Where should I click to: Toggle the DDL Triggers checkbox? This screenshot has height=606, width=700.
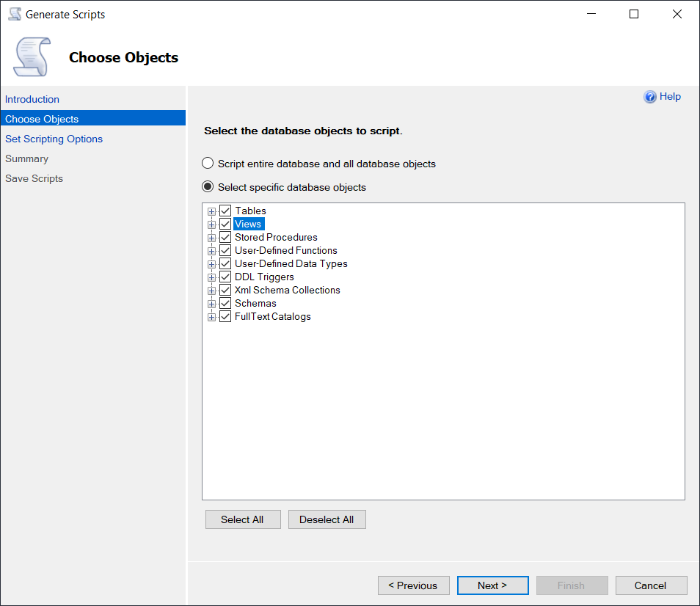225,277
